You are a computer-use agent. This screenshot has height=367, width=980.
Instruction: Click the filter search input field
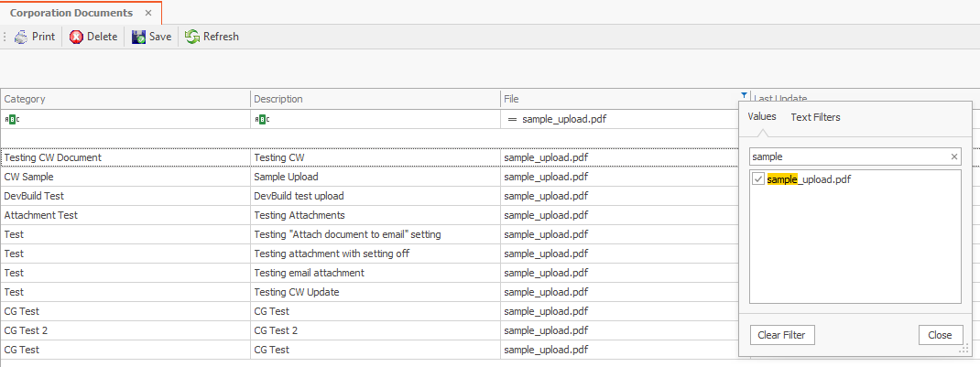point(847,157)
